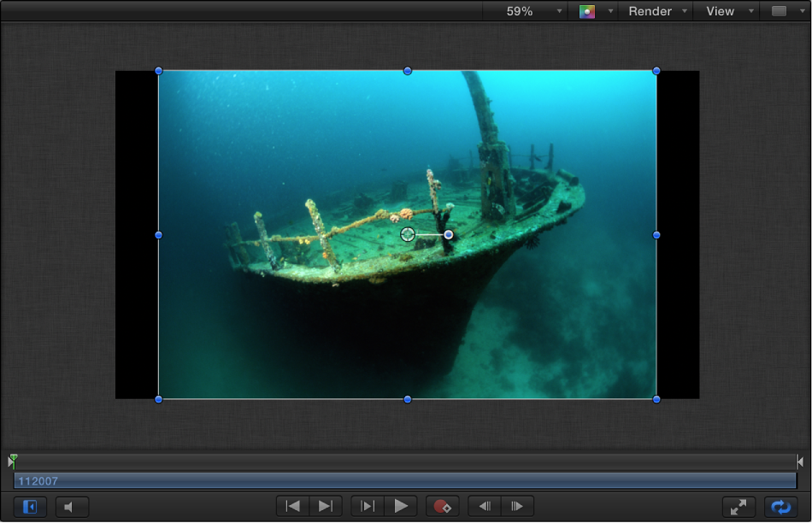Open the Render pop-up menu
The height and width of the screenshot is (523, 812).
[x=656, y=11]
